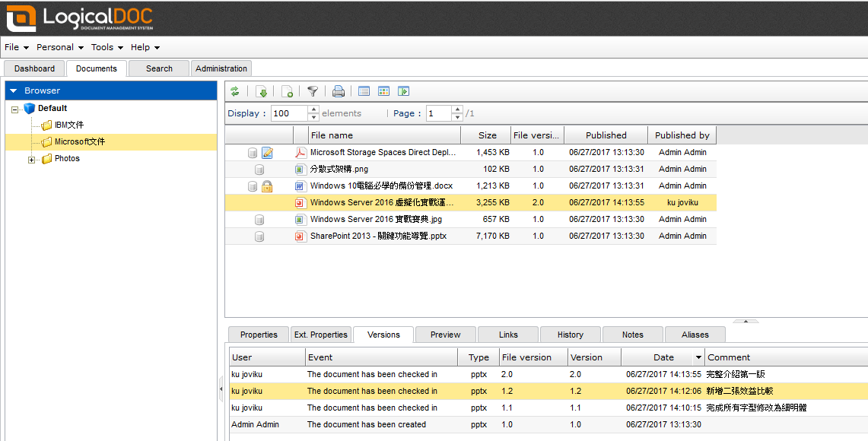Click the PowerPoint icon of SharePoint 2013 file
Screen dimensions: 868x441
click(300, 236)
